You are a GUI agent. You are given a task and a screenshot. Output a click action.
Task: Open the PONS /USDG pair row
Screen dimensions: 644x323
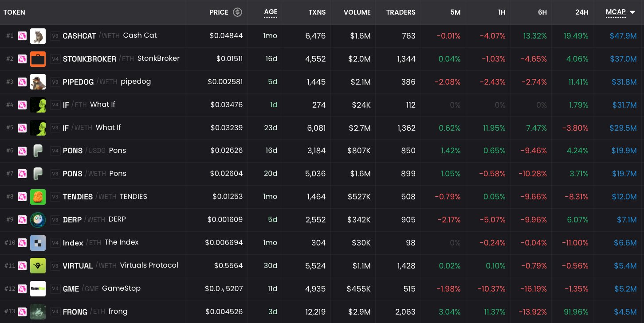(322, 151)
